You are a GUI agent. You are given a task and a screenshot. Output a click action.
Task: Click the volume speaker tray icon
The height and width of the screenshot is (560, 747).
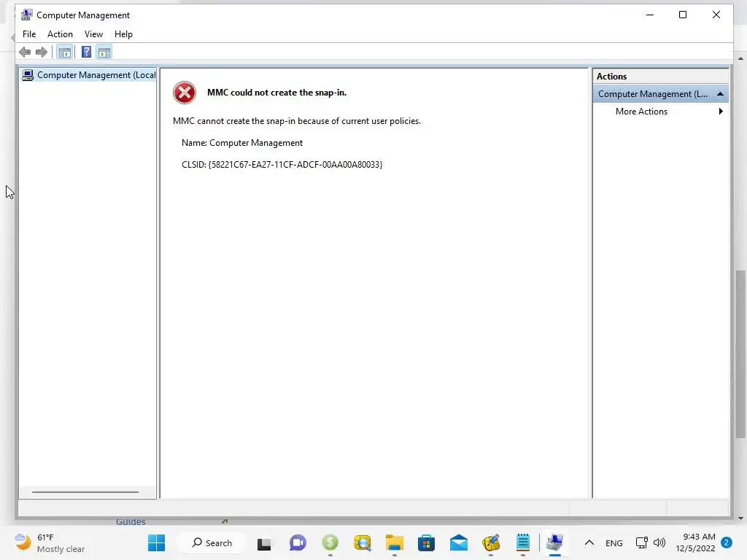point(659,542)
